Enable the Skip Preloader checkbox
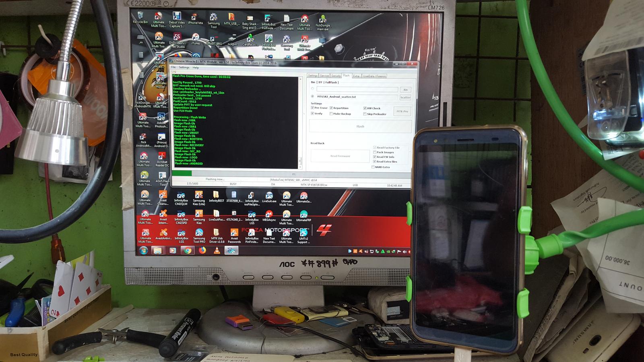Screen dimensions: 644x362 (365, 114)
